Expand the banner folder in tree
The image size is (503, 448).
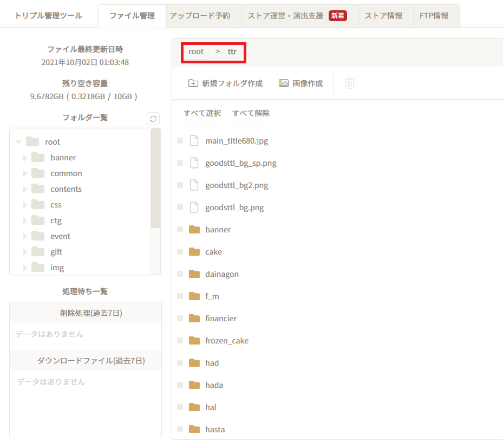coord(25,158)
